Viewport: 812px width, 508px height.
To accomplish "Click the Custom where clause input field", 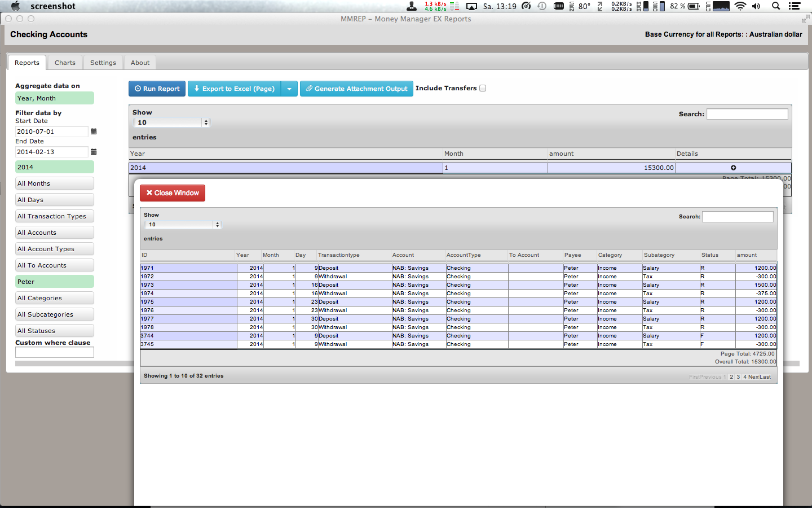I will [x=55, y=352].
